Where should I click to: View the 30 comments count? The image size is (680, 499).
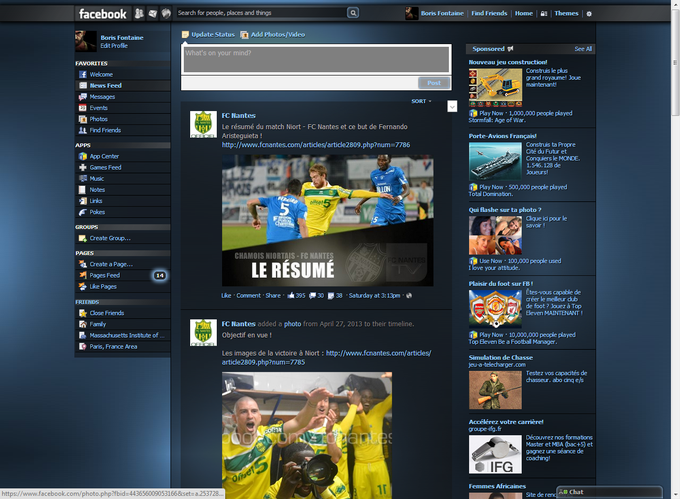[317, 296]
